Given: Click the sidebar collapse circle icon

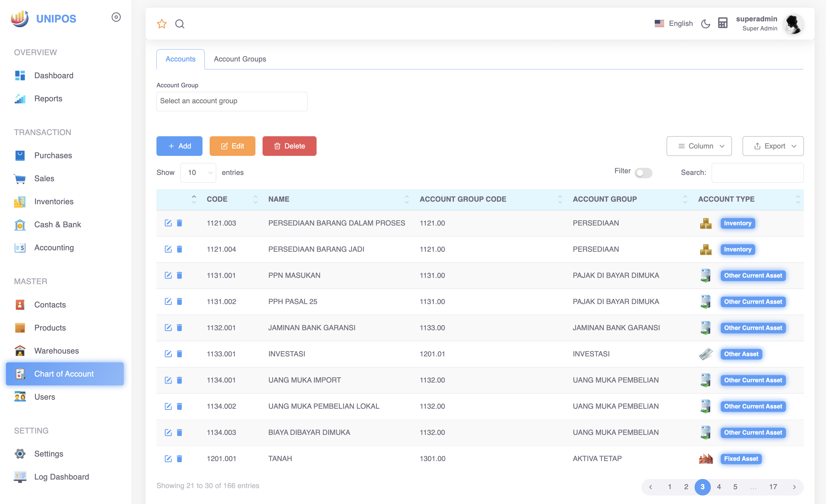Looking at the screenshot, I should (116, 17).
